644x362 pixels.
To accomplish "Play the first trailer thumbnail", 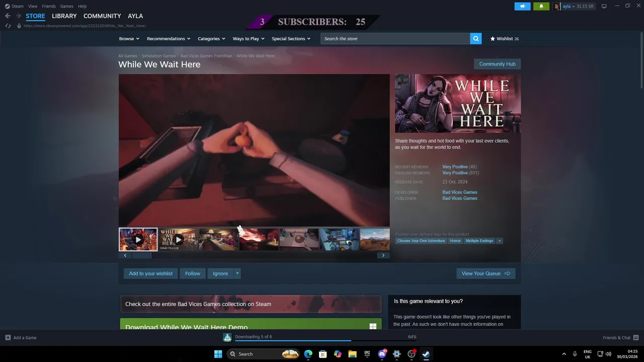I will point(138,240).
